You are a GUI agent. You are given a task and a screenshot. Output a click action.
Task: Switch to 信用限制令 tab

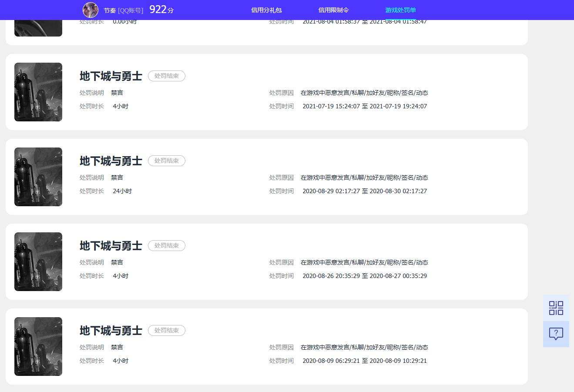tap(334, 10)
